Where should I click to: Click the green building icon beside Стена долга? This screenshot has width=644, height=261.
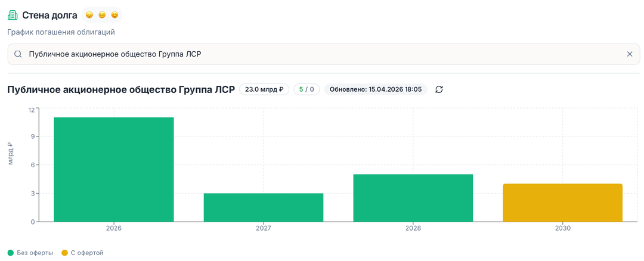click(13, 15)
